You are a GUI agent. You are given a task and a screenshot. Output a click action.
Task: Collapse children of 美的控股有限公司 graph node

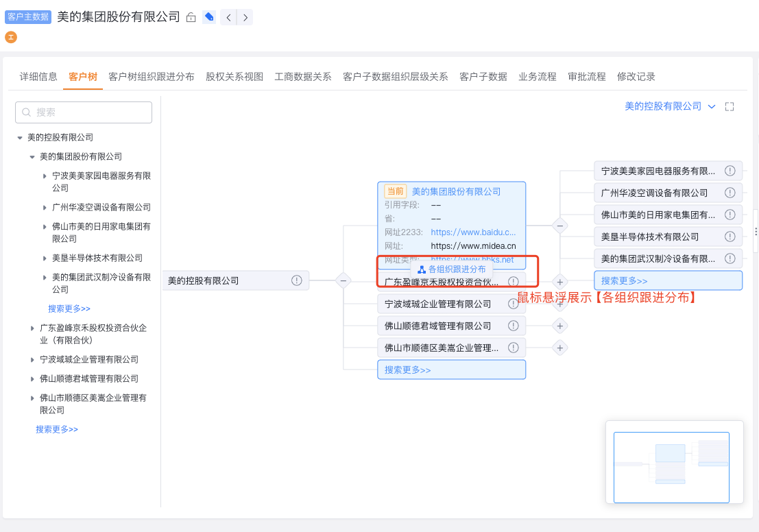344,281
